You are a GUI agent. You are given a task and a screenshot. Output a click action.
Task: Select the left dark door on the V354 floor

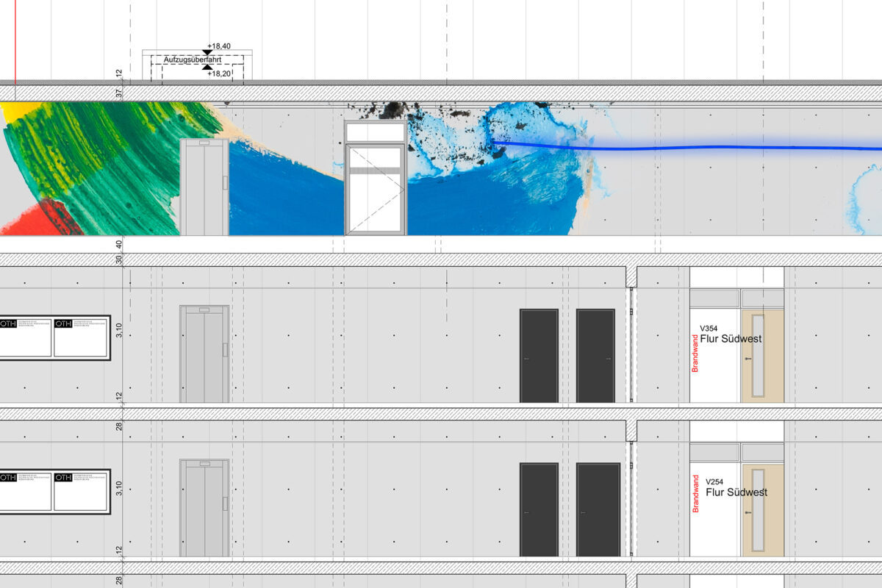pos(539,356)
